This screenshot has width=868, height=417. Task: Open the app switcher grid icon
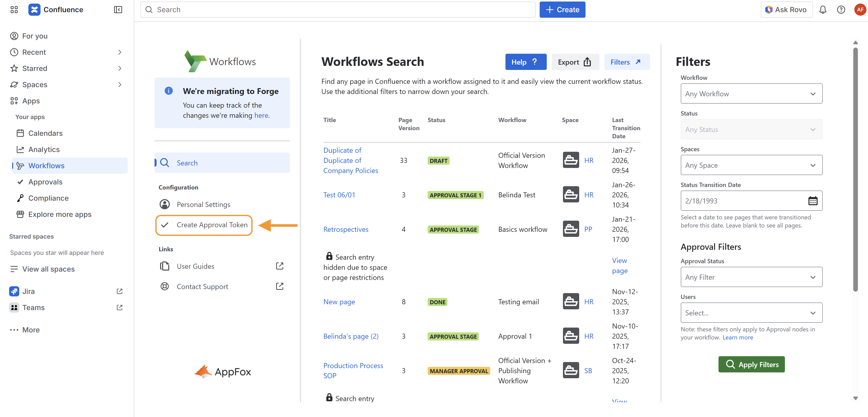click(14, 10)
